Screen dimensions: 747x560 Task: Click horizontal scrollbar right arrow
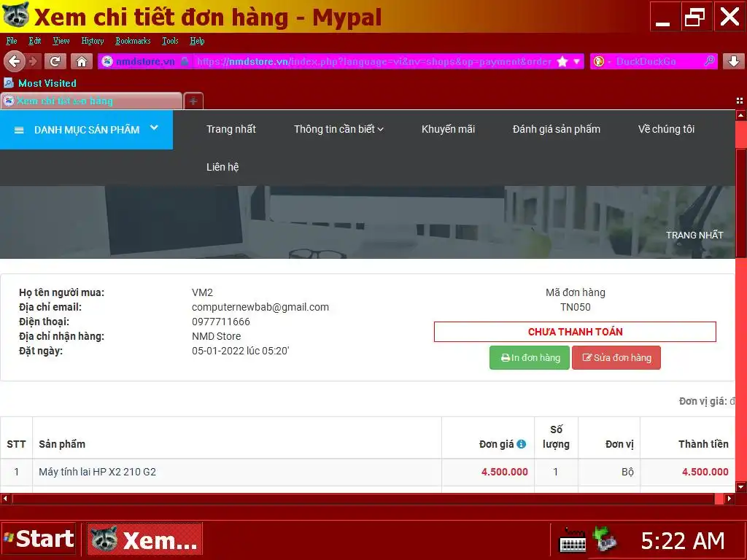[729, 499]
